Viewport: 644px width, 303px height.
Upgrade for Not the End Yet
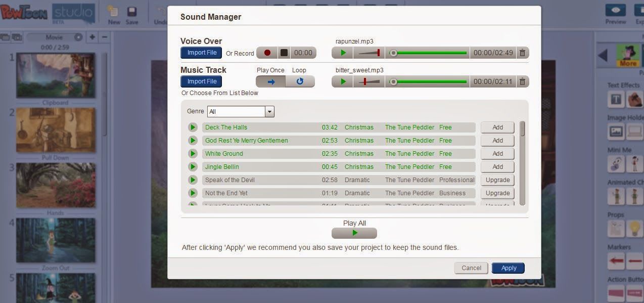pos(497,193)
